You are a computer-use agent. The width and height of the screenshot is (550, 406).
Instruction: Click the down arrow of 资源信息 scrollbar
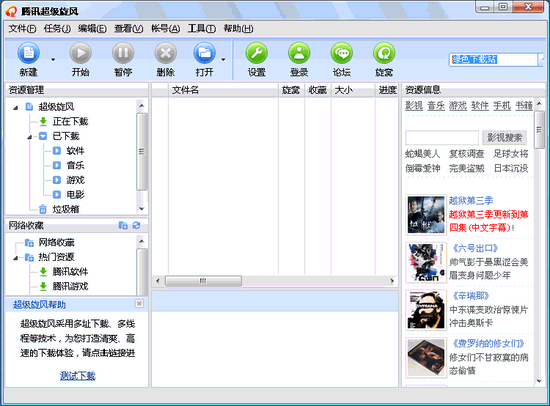[x=539, y=381]
